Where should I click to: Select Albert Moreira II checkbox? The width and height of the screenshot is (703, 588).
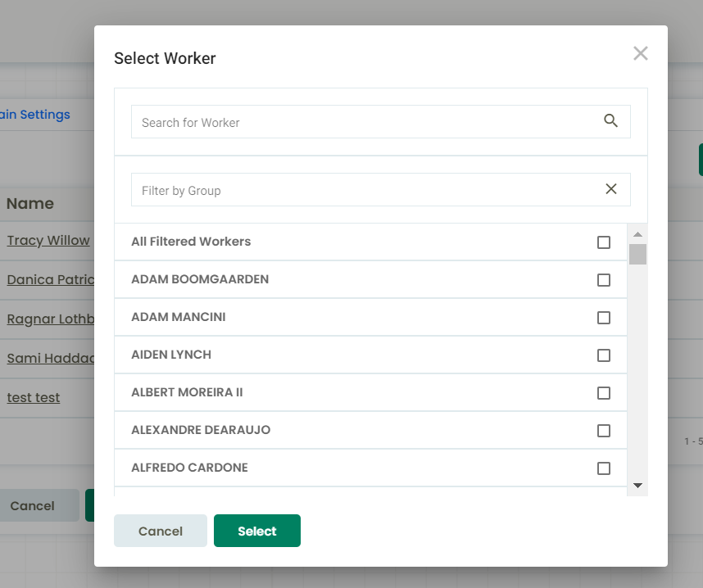tap(604, 393)
